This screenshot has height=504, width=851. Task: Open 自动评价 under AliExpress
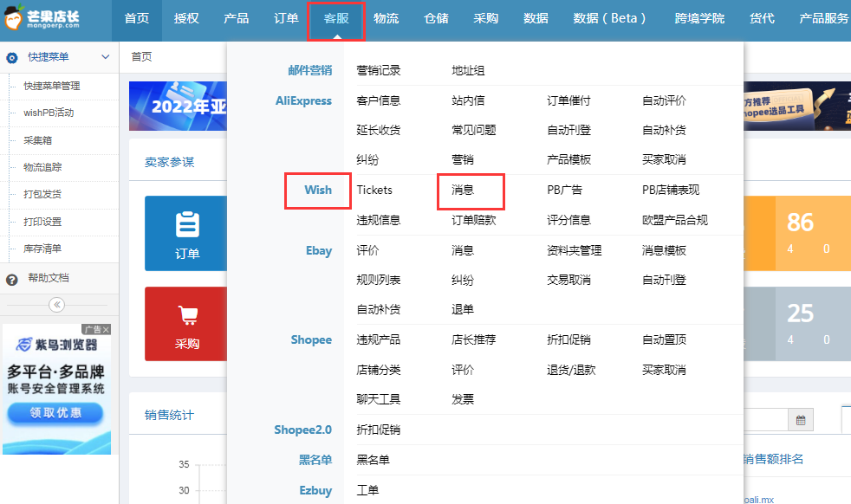click(x=664, y=100)
